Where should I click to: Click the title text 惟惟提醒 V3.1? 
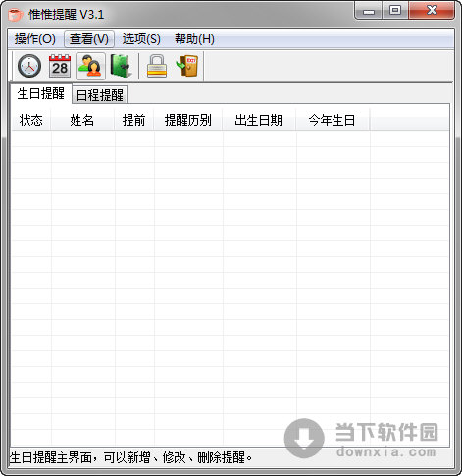pyautogui.click(x=67, y=15)
